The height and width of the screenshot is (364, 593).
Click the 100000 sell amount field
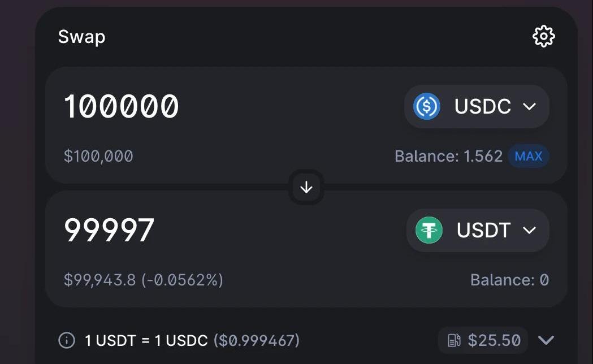click(x=122, y=106)
